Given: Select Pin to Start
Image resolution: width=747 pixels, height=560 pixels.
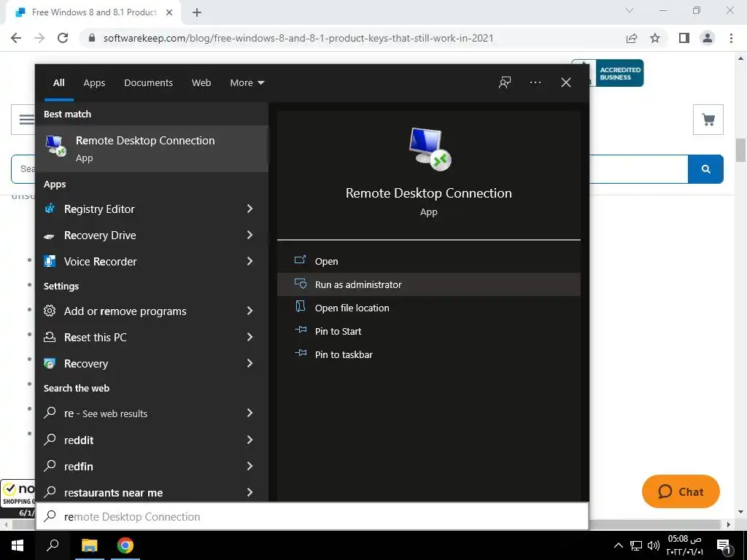Looking at the screenshot, I should 429,331.
